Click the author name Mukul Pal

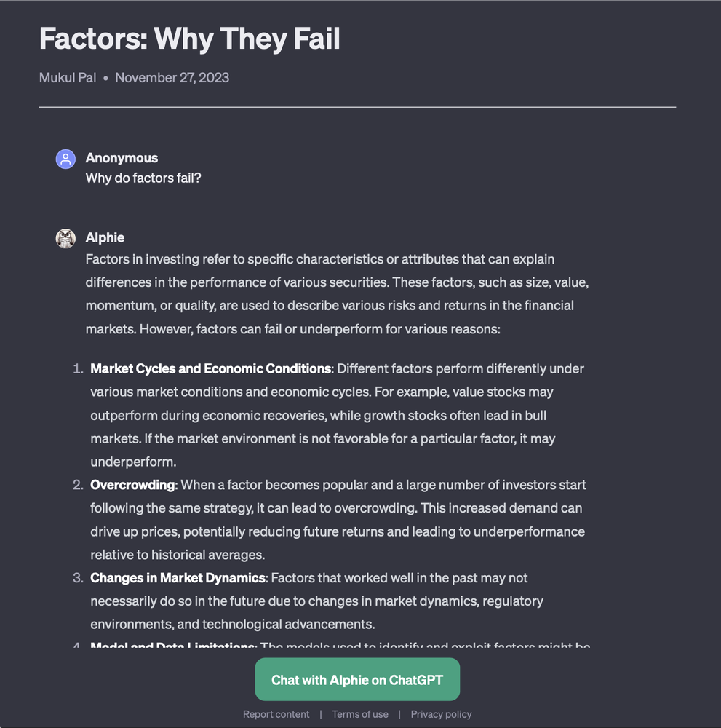(68, 77)
